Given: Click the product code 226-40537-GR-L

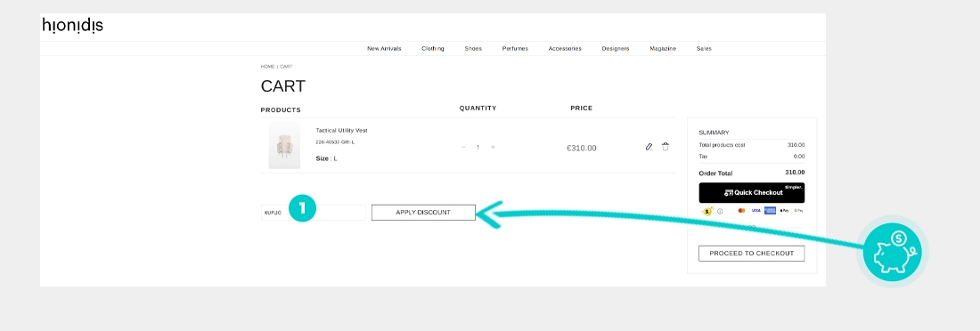Looking at the screenshot, I should pos(335,142).
